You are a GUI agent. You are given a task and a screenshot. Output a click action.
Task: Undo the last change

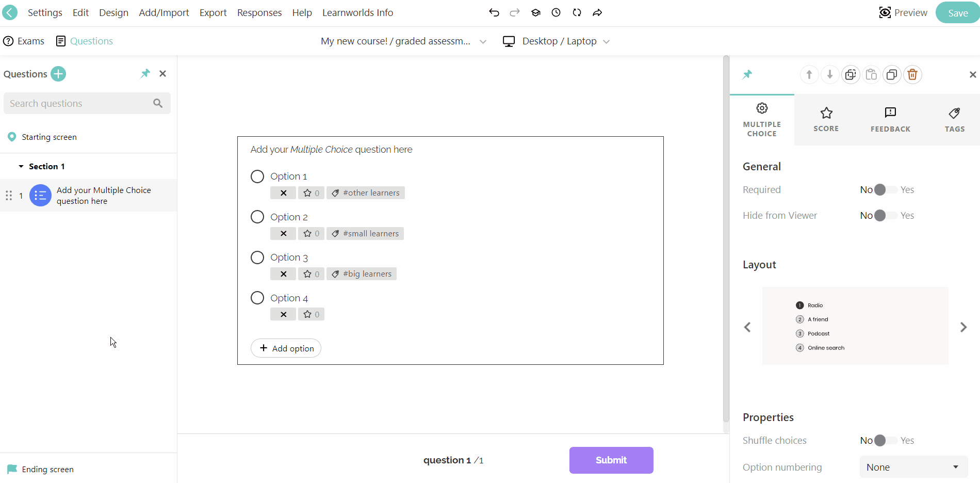point(494,12)
